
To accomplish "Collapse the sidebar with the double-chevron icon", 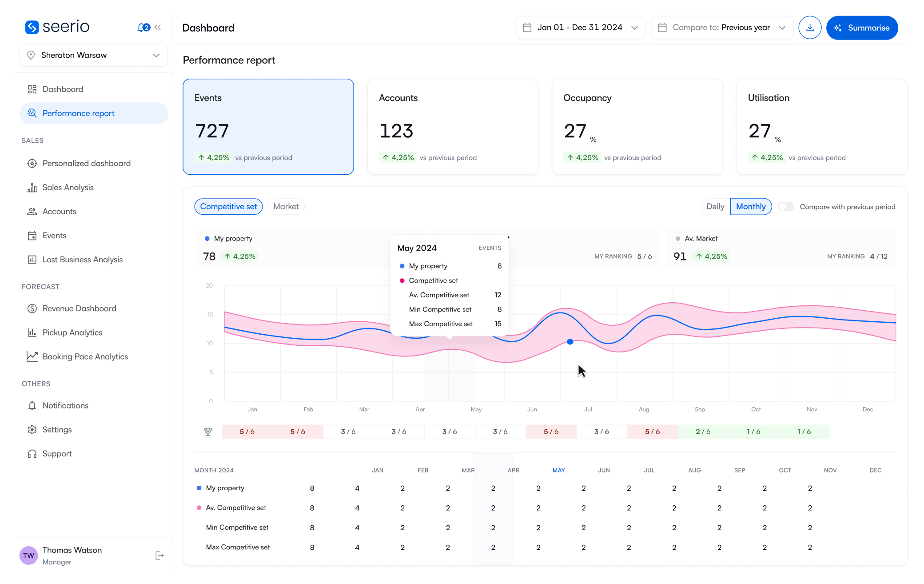I will click(158, 27).
